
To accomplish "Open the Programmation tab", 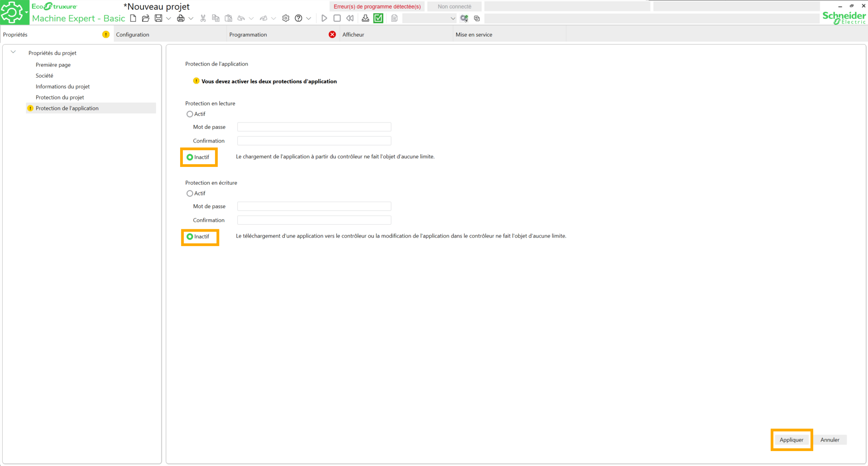I will [248, 35].
